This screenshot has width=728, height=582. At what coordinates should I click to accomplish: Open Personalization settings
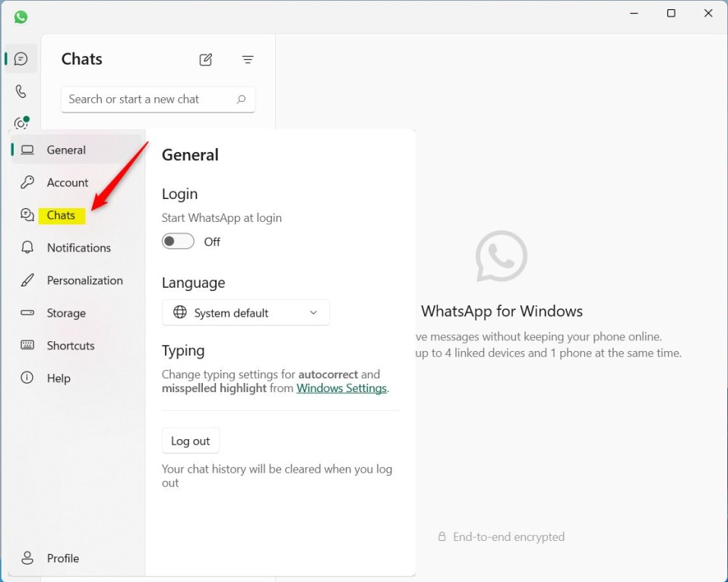pos(84,280)
